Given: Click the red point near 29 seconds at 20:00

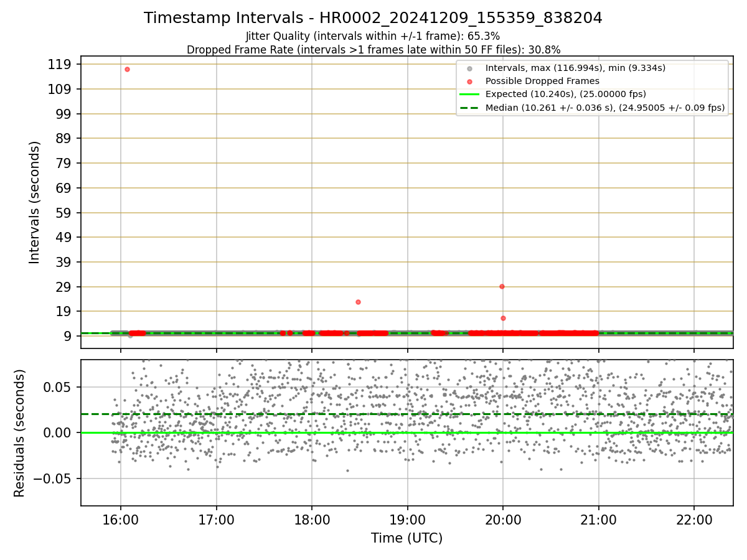Looking at the screenshot, I should click(502, 286).
